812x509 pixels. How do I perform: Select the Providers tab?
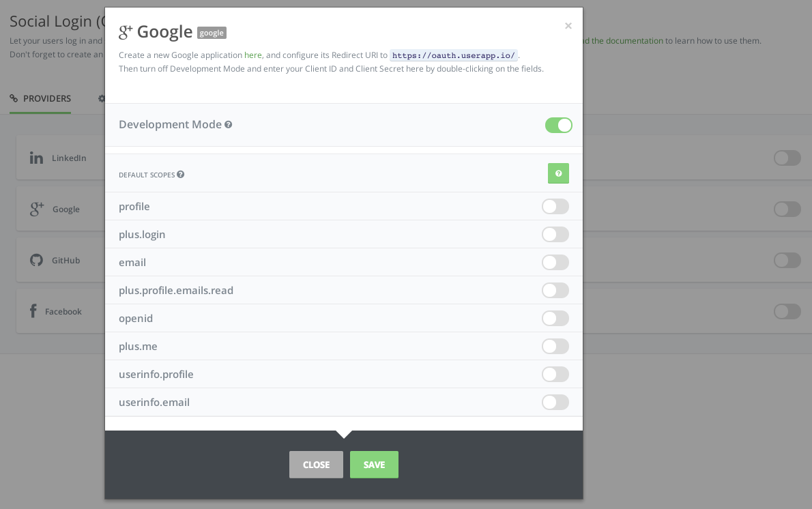40,98
